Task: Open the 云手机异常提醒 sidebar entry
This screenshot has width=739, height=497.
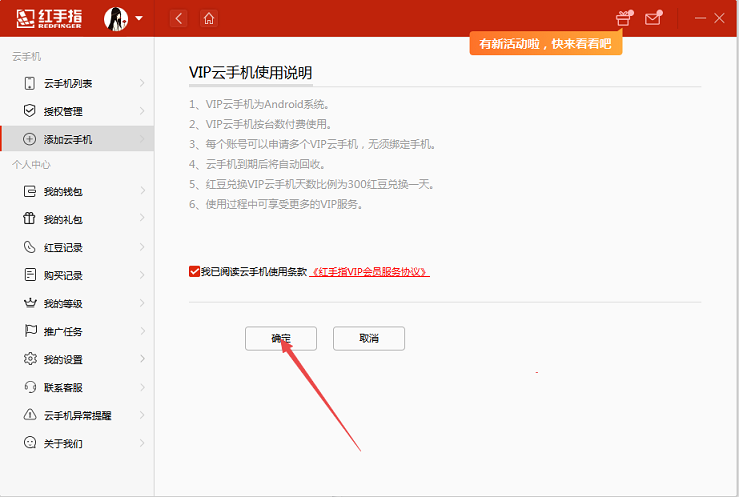Action: pyautogui.click(x=77, y=416)
